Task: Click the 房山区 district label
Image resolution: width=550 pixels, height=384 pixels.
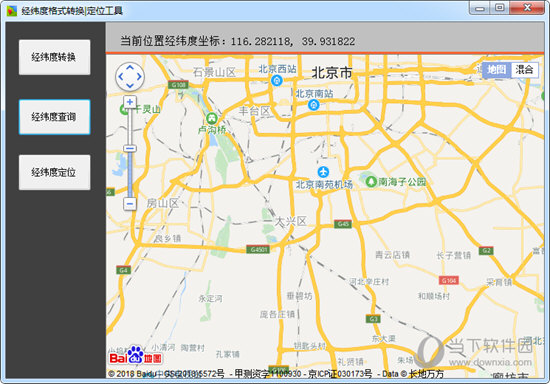Action: point(163,203)
